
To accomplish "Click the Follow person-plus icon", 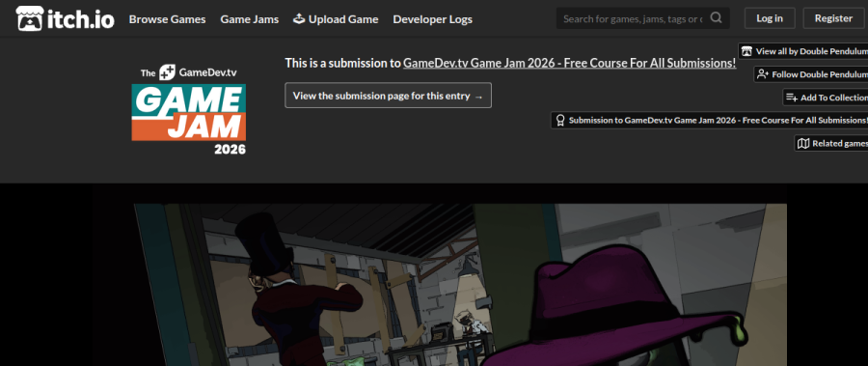I will [763, 74].
